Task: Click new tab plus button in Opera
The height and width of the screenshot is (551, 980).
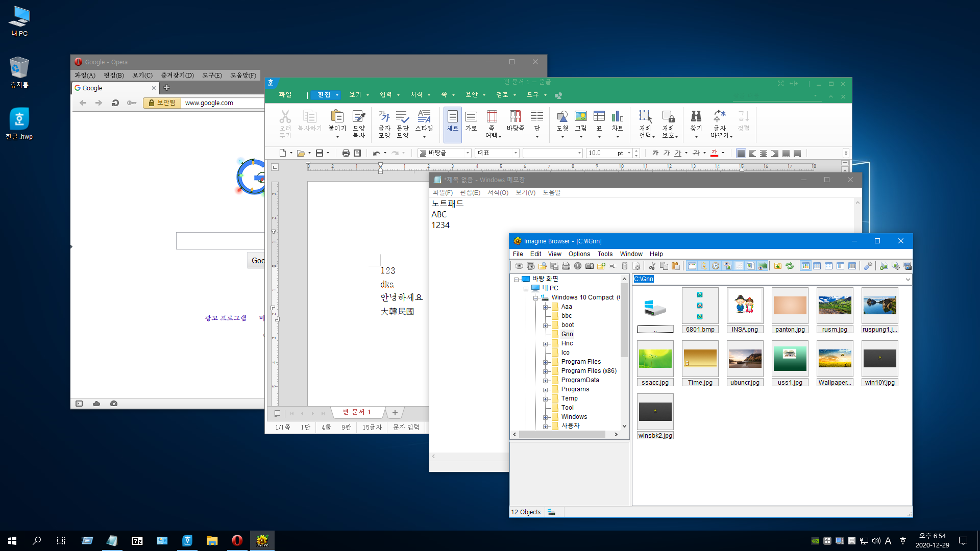Action: [x=166, y=88]
